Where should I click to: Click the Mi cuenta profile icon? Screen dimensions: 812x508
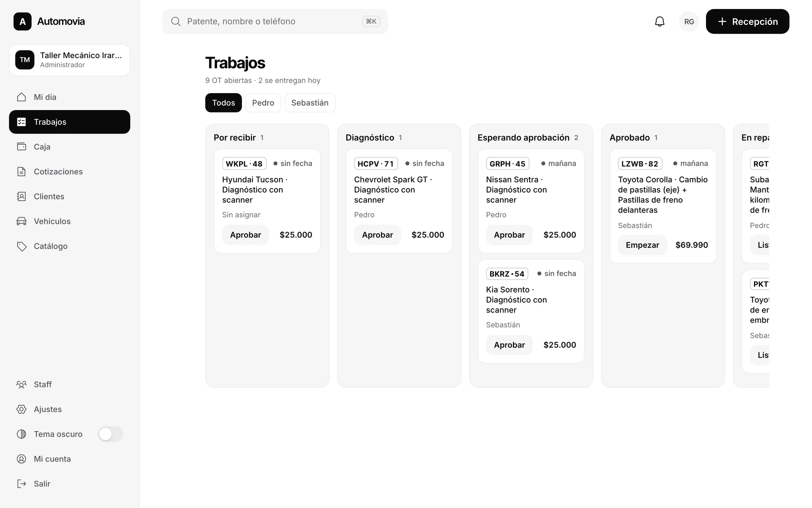(x=22, y=459)
